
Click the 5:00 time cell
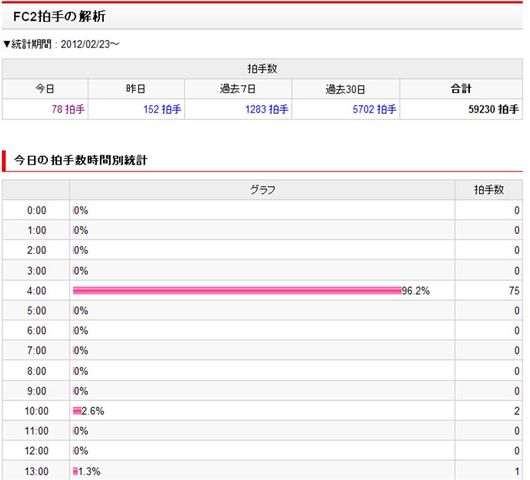click(37, 311)
